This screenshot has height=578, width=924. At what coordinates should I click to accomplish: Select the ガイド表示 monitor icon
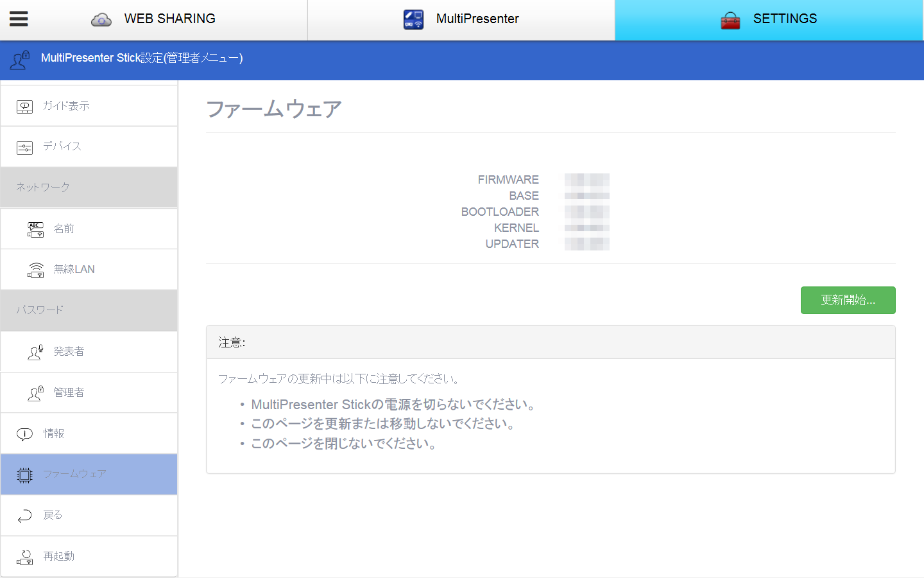click(x=24, y=105)
